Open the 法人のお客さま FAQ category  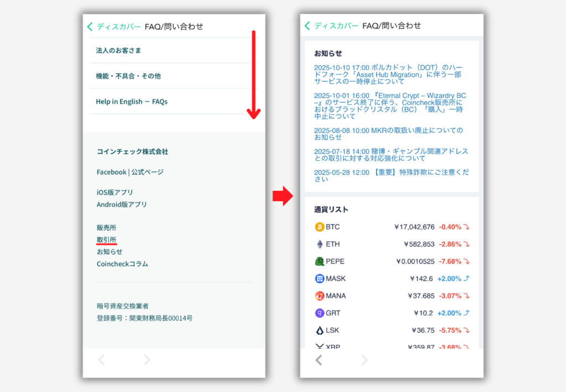[x=119, y=50]
